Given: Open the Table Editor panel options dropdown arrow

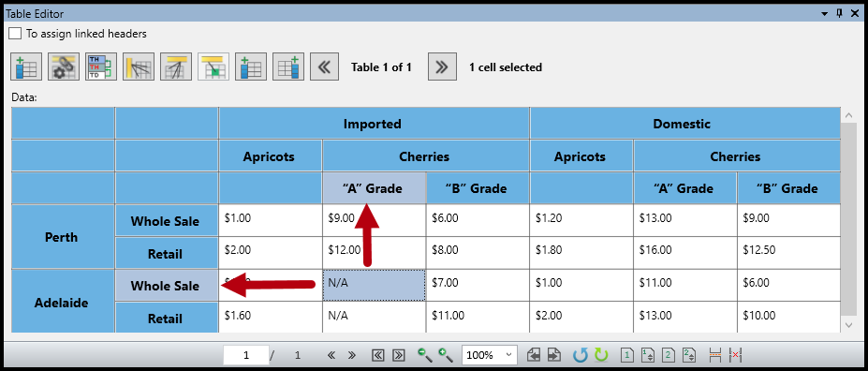Looking at the screenshot, I should 825,13.
